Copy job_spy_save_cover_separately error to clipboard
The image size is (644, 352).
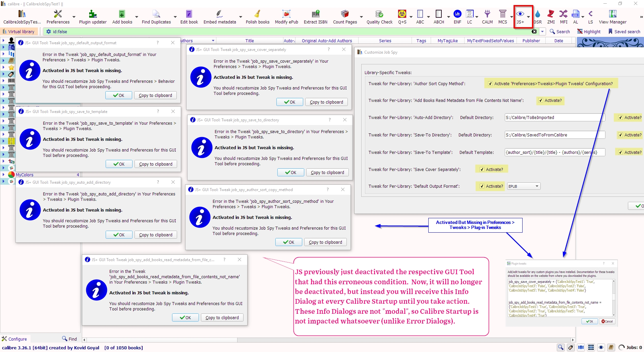coord(326,102)
